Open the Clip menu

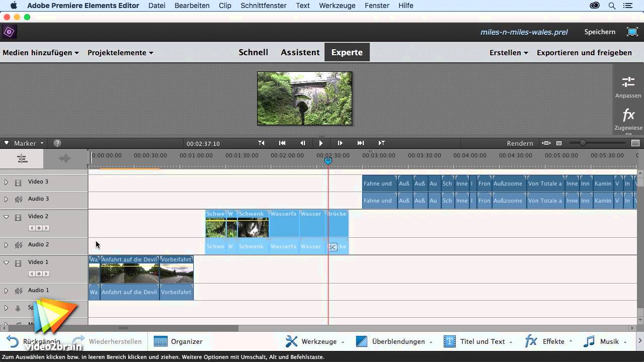225,6
